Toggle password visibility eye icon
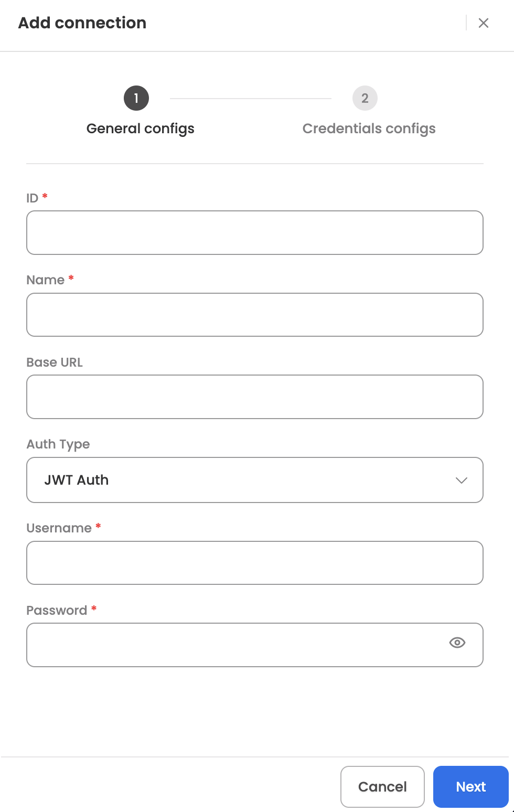514x812 pixels. [457, 643]
